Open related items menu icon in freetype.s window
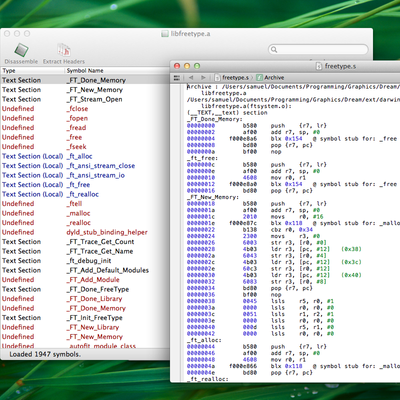 (x=177, y=78)
